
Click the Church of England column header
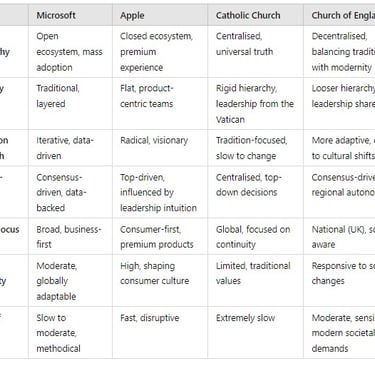click(339, 15)
